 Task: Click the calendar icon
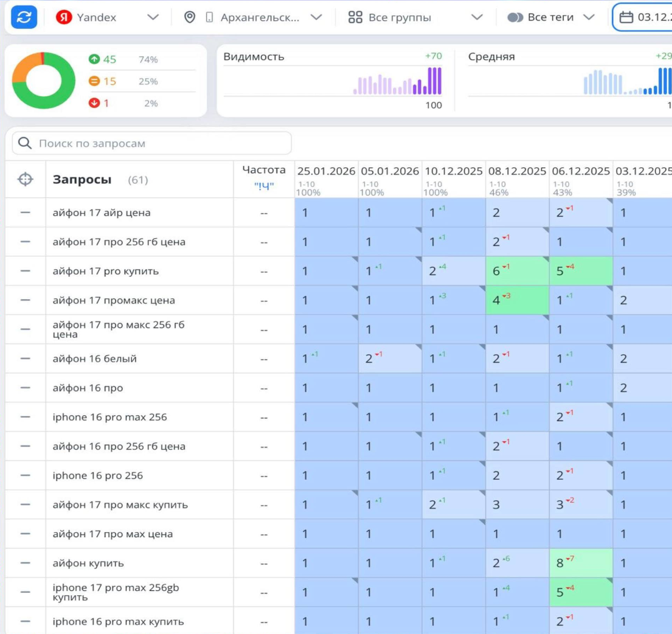(626, 17)
